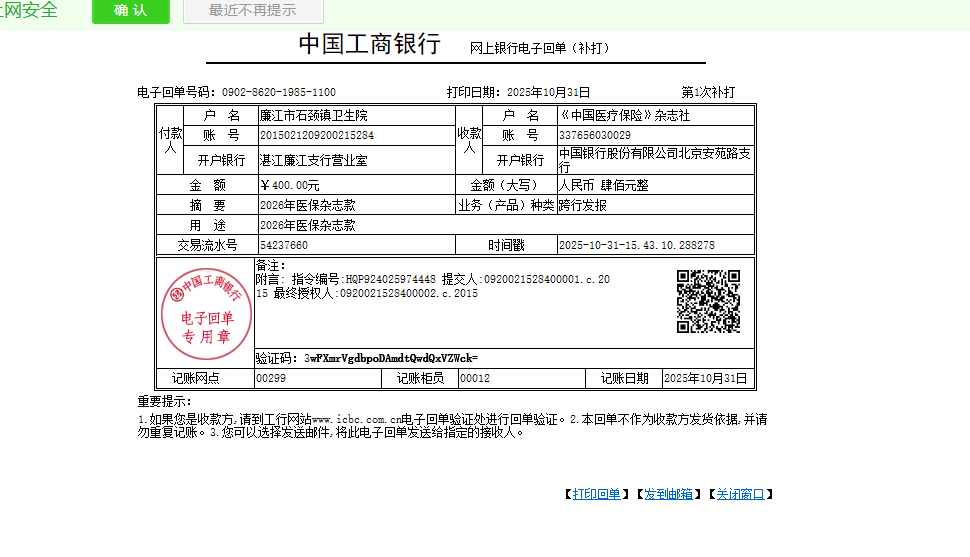Click the transaction serial number 54237660
The image size is (970, 557).
(284, 245)
